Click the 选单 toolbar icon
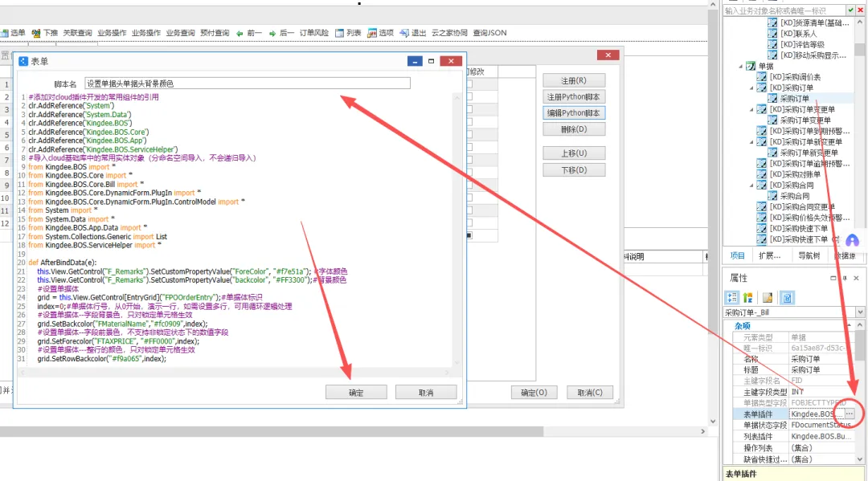Viewport: 868px width, 481px height. (5, 33)
